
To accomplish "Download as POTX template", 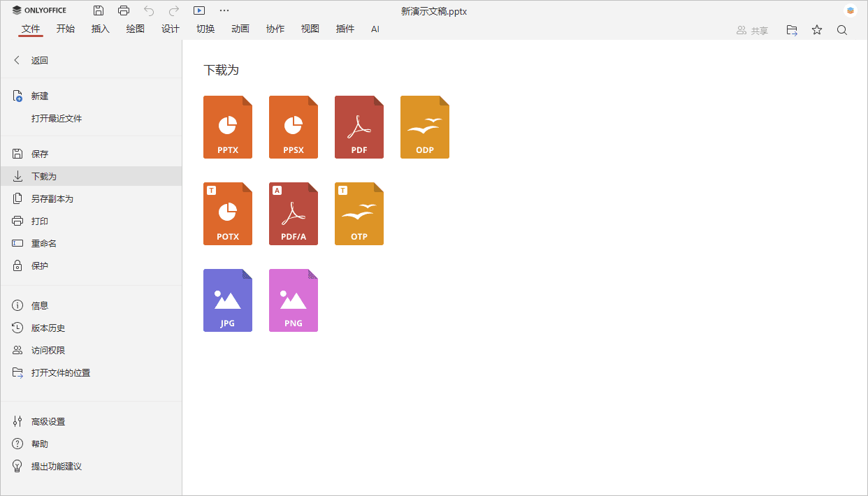I will [228, 214].
